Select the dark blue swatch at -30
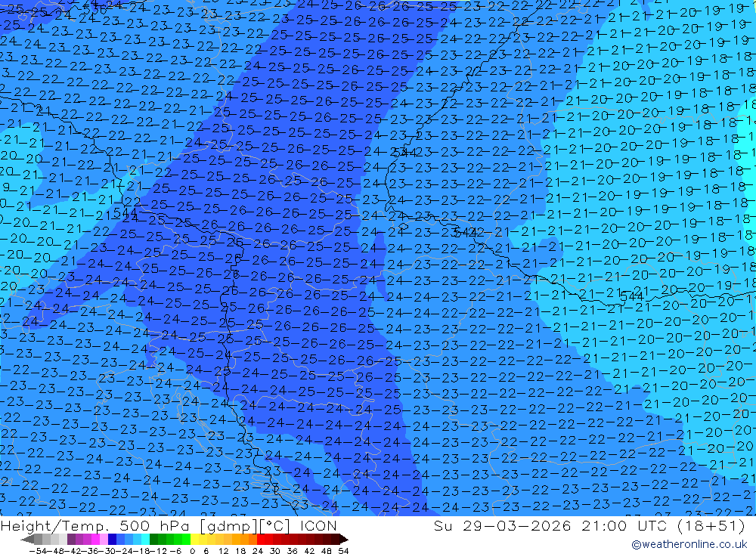Screen dimensions: 756x554 click(113, 540)
